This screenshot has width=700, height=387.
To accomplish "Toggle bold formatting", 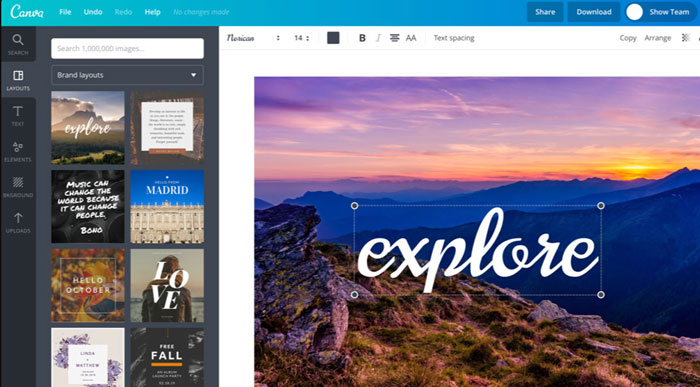I will [362, 38].
